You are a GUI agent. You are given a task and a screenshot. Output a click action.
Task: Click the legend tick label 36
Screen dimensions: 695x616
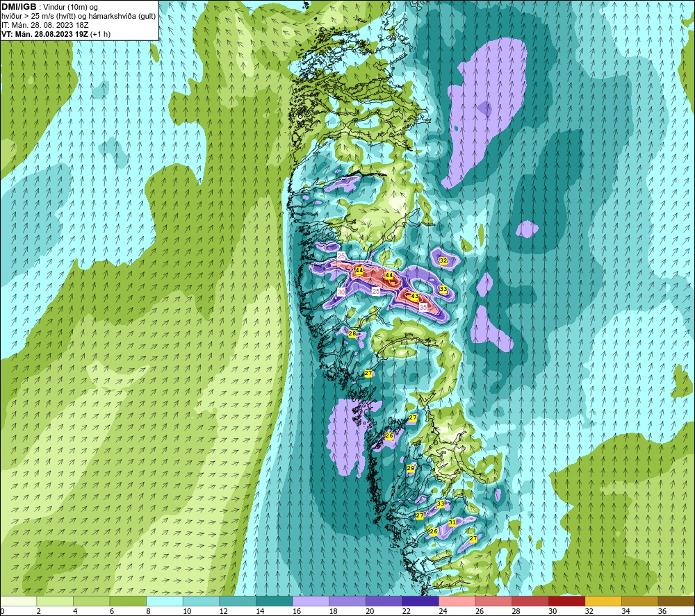[x=662, y=611]
